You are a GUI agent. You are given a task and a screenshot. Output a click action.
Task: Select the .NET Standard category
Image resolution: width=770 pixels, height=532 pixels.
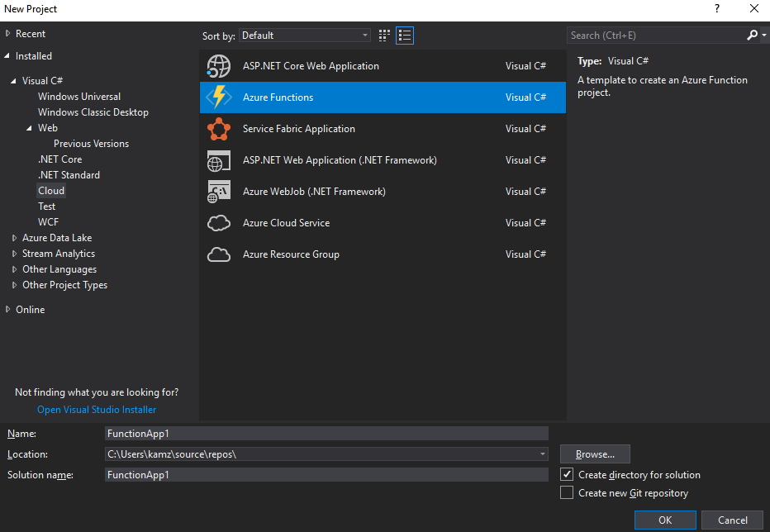(69, 175)
